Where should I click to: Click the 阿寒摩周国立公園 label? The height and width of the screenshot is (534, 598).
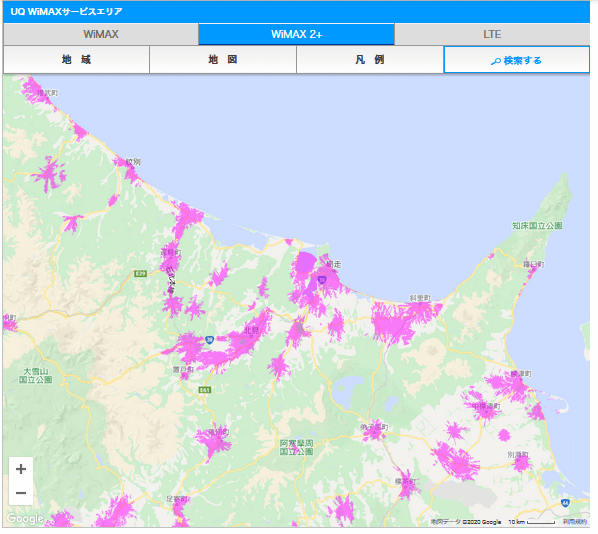(296, 447)
